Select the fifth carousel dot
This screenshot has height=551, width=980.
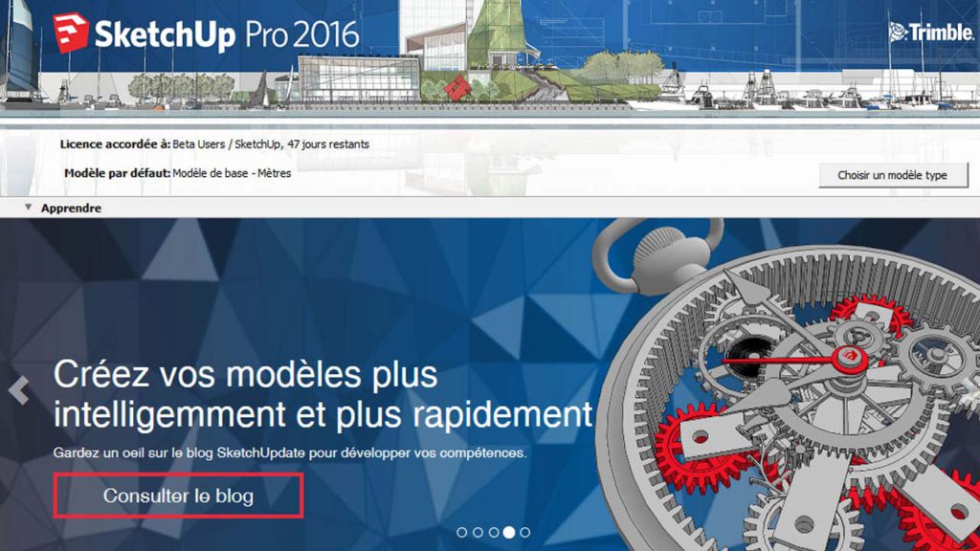pos(525,532)
